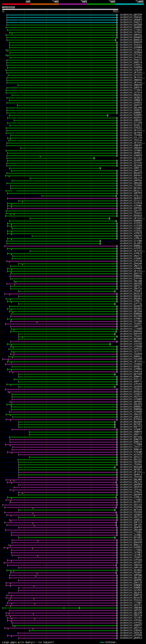The image size is (146, 644).
Task: Open hit UniRef100_B9S5Q9
Action: pos(131,25)
